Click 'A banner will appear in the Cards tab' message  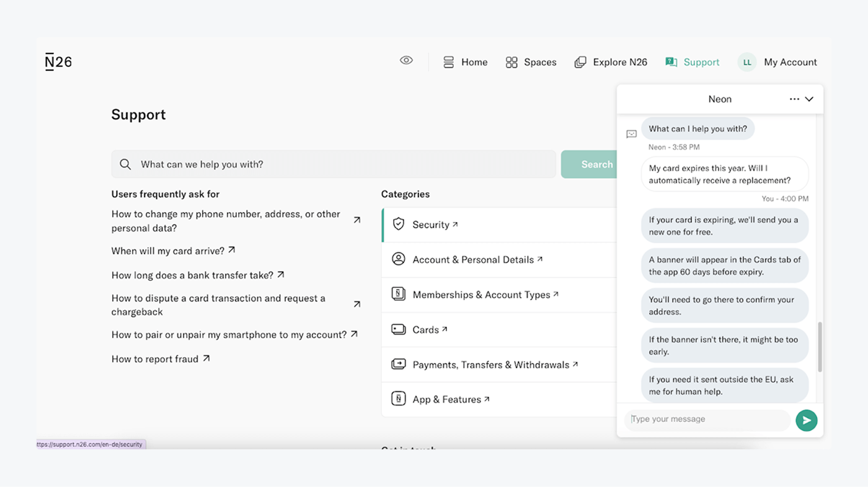coord(725,266)
